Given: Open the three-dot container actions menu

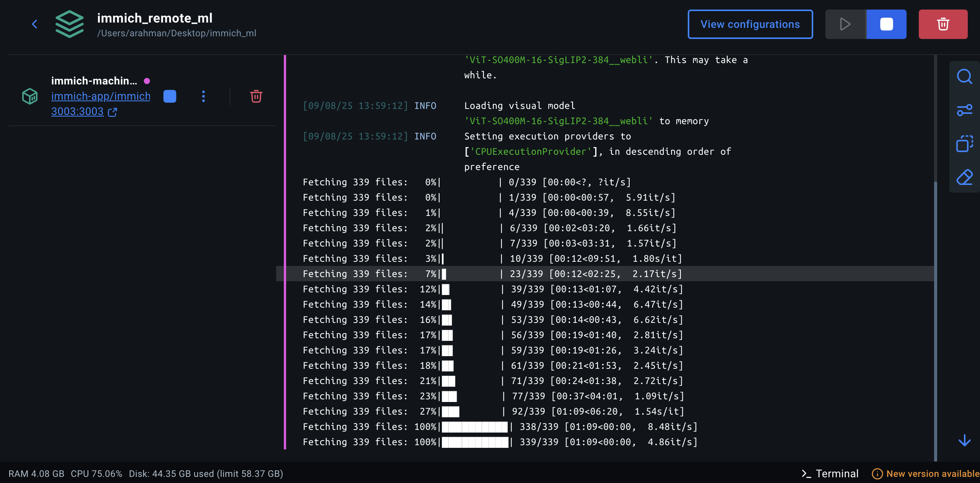Looking at the screenshot, I should 203,96.
